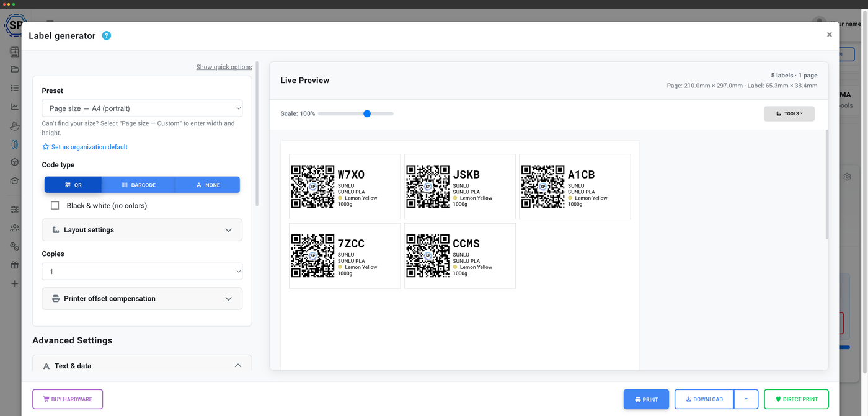This screenshot has width=868, height=416.
Task: Click the QR code on the CCMS label
Action: tap(428, 255)
